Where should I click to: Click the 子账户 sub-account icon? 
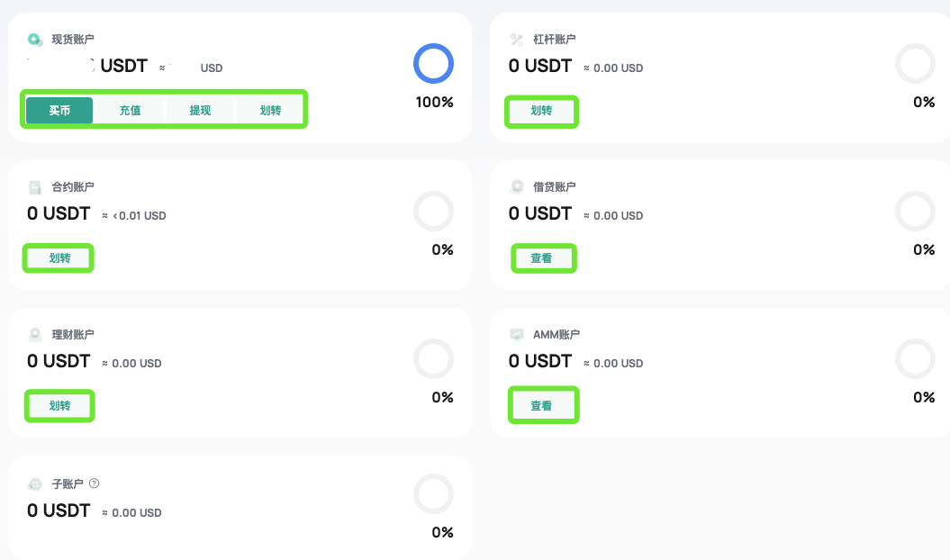(x=35, y=483)
